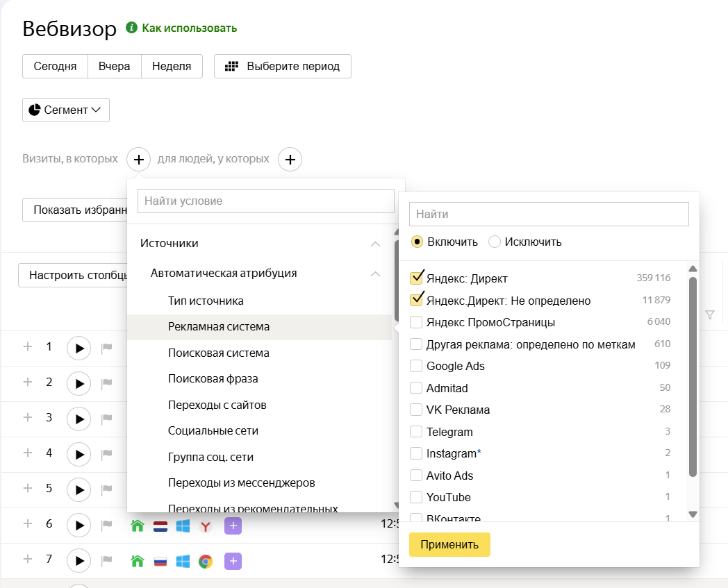Expand details for visit row 1
This screenshot has width=728, height=588.
tap(28, 346)
